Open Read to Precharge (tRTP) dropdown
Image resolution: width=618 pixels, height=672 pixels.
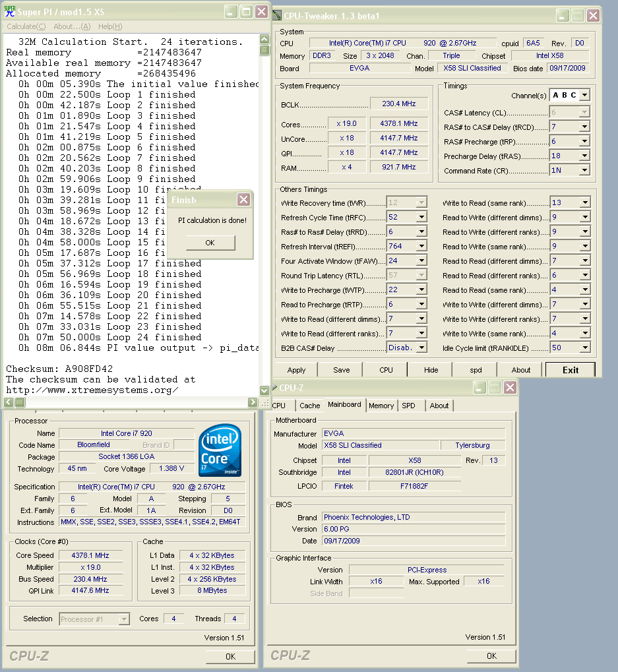421,304
